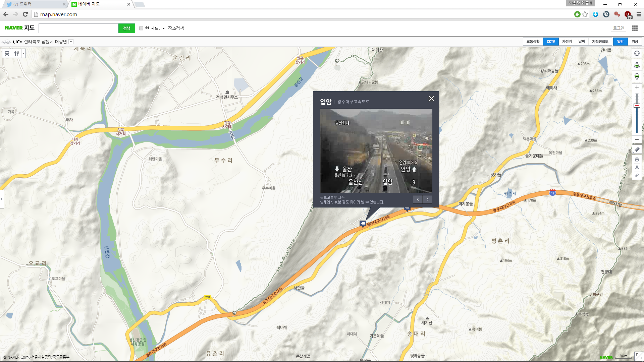Viewport: 644px width, 362px height.
Task: Click the next CCTV arrow in popup
Action: [x=427, y=199]
